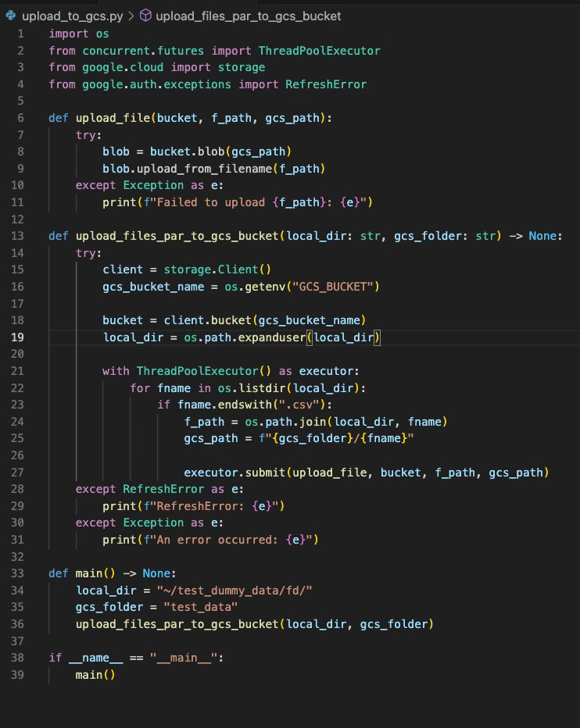
Task: Click 'executor' after 'as' on line 21
Action: point(327,372)
